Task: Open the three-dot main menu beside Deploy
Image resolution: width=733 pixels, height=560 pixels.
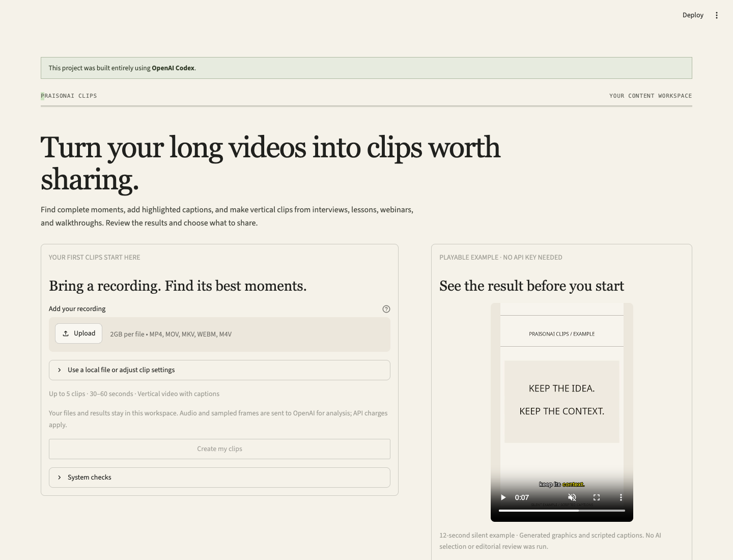Action: (717, 15)
